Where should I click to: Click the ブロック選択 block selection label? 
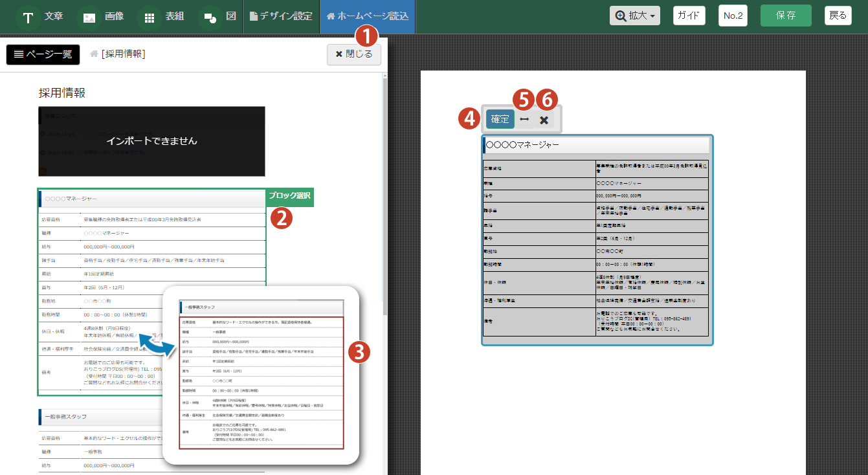pos(289,195)
